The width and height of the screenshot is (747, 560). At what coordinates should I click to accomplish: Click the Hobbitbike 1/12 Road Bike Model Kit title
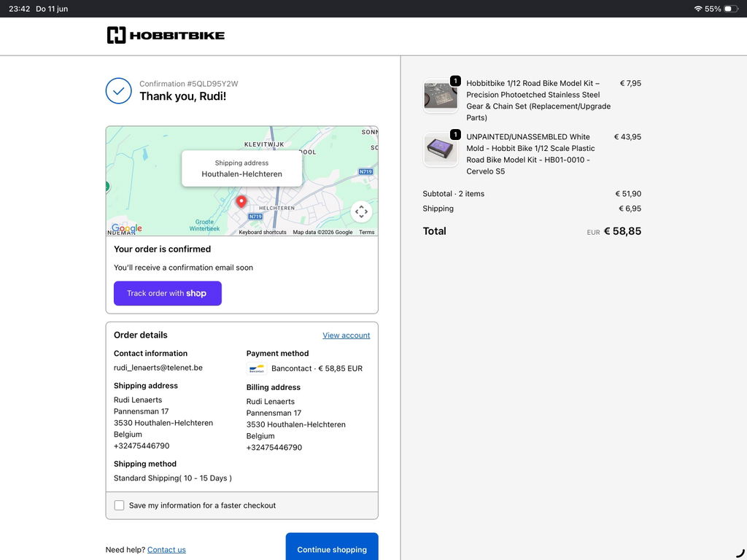click(538, 101)
